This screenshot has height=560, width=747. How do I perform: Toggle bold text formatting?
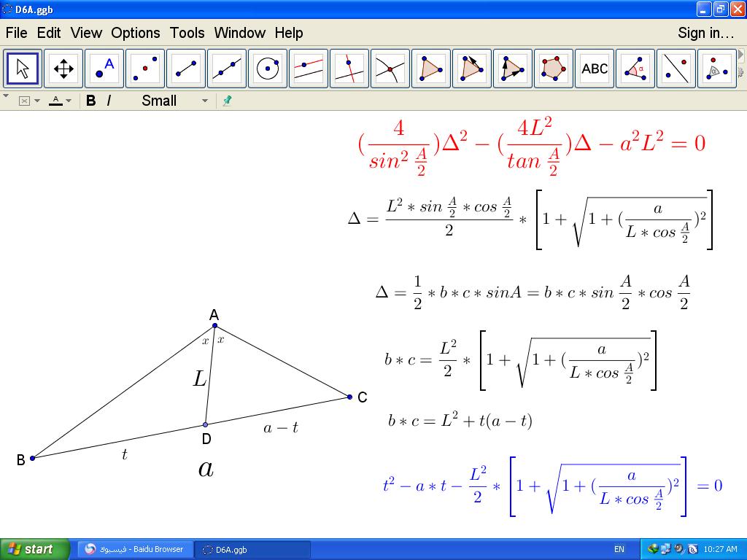tap(91, 101)
